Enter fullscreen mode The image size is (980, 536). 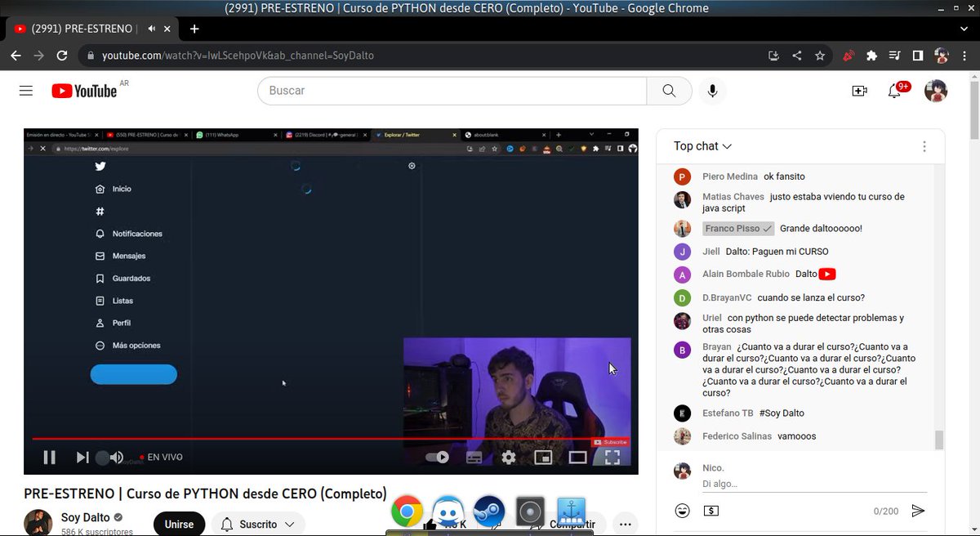point(612,458)
